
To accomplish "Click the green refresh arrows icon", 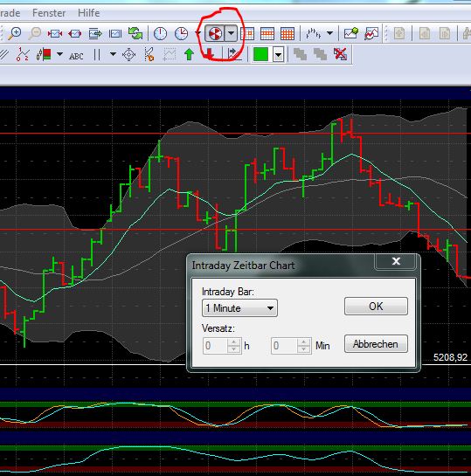I will [135, 33].
